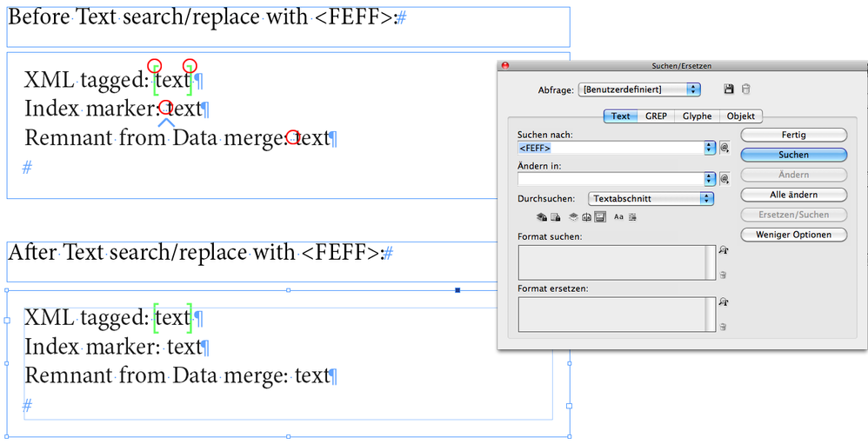Switch to the Glyphe tab
This screenshot has width=868, height=444.
point(697,116)
